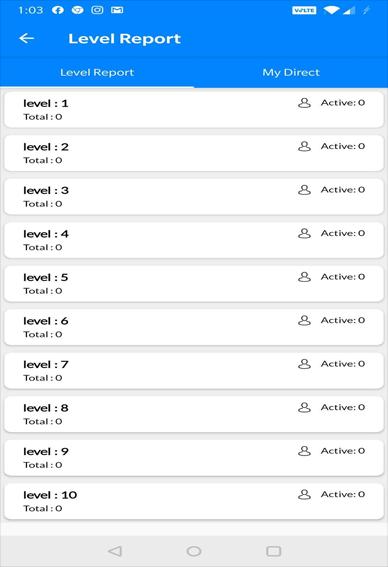
Task: Tap the user icon on level 10
Action: pyautogui.click(x=304, y=494)
